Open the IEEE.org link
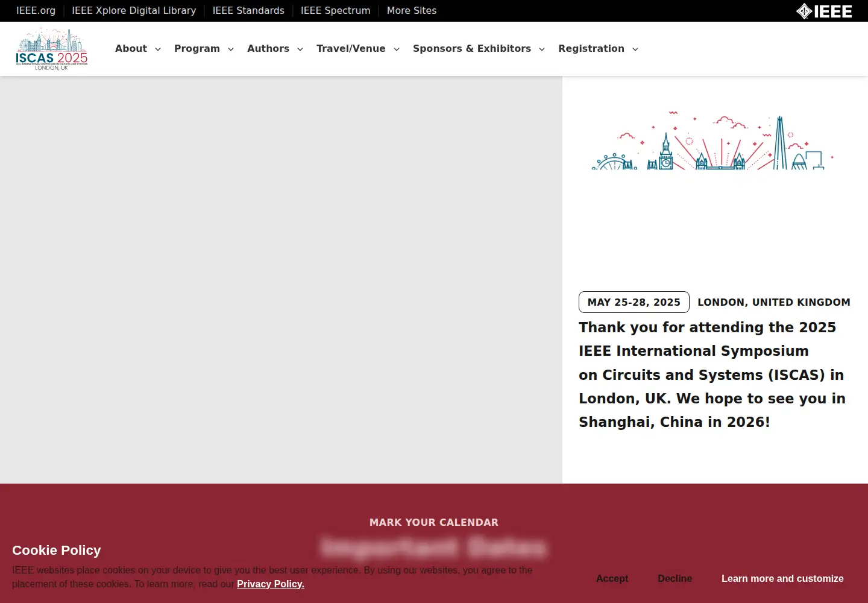868x603 pixels. pyautogui.click(x=36, y=10)
